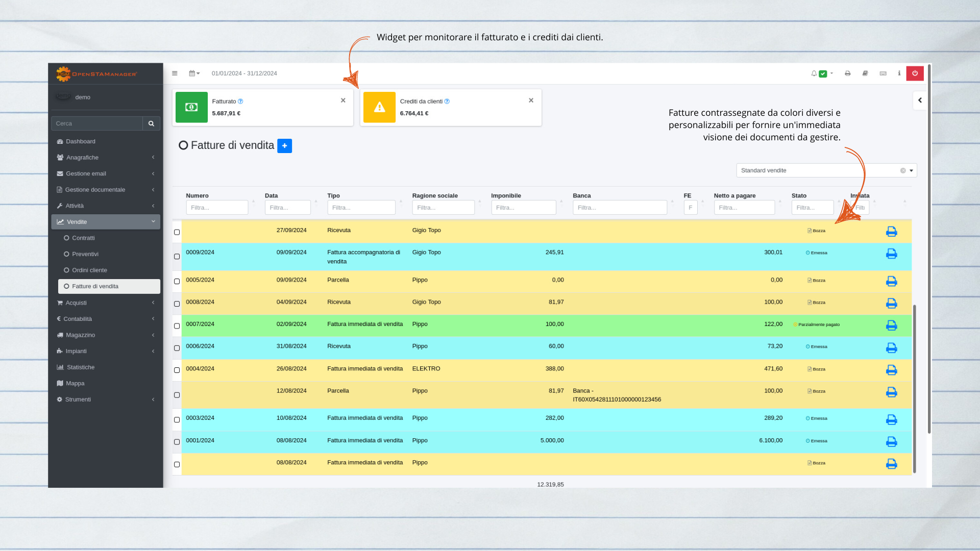Expand Gestione documentale menu
The width and height of the screenshot is (980, 551).
tap(106, 190)
